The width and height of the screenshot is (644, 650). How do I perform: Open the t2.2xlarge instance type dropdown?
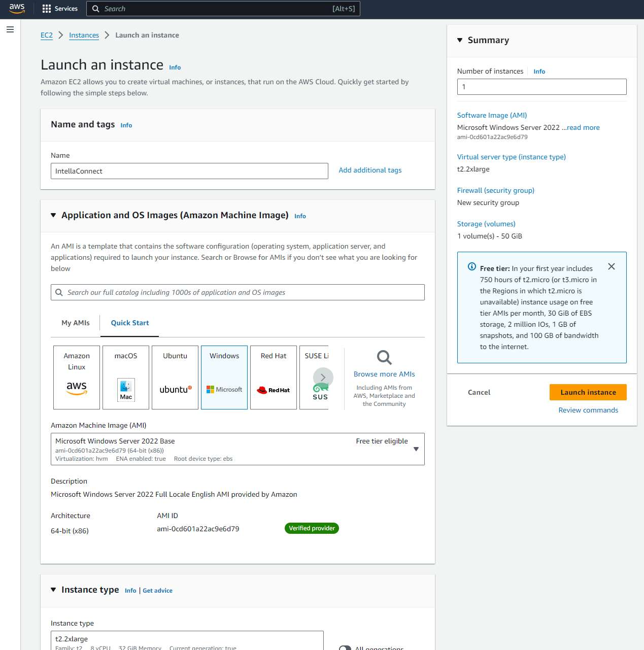[x=187, y=640]
